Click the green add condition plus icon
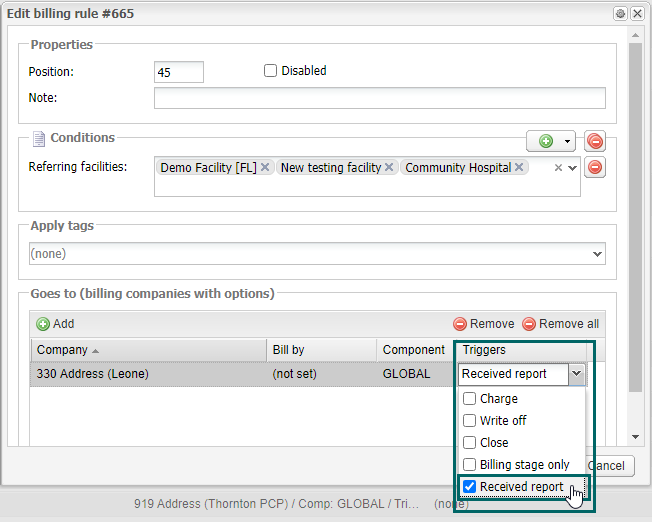The height and width of the screenshot is (522, 652). click(546, 141)
